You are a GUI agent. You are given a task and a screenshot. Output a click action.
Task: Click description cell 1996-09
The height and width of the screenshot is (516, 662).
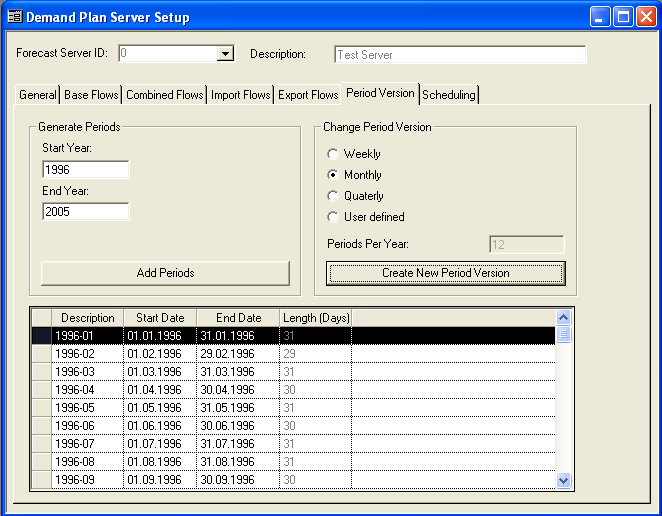(x=87, y=480)
